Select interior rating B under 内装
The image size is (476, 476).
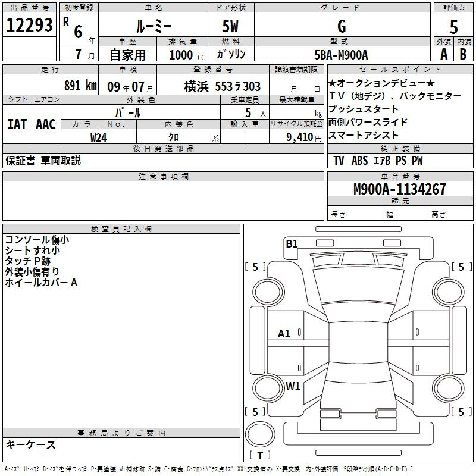[x=463, y=54]
